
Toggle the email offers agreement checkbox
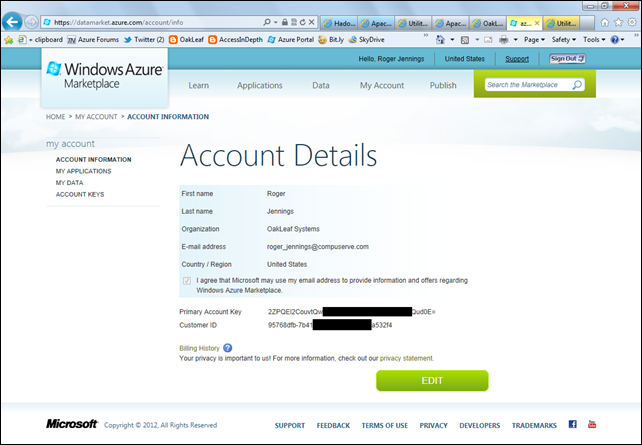click(187, 281)
